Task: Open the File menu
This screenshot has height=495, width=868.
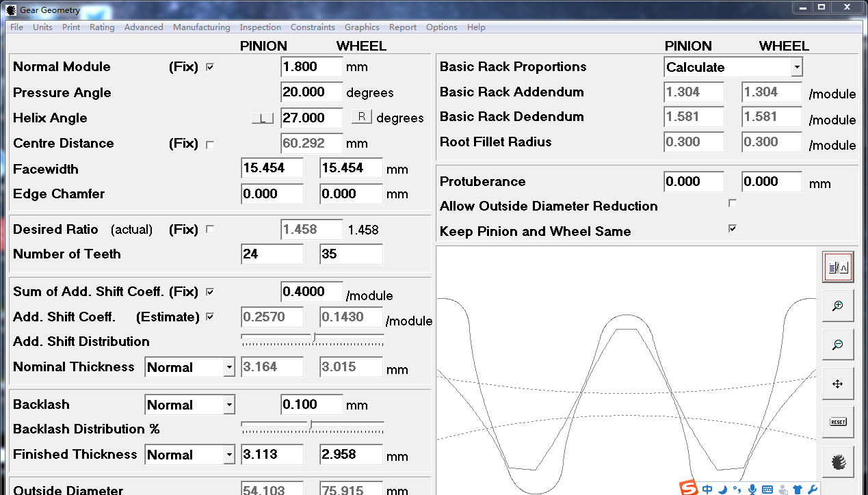Action: [x=16, y=27]
